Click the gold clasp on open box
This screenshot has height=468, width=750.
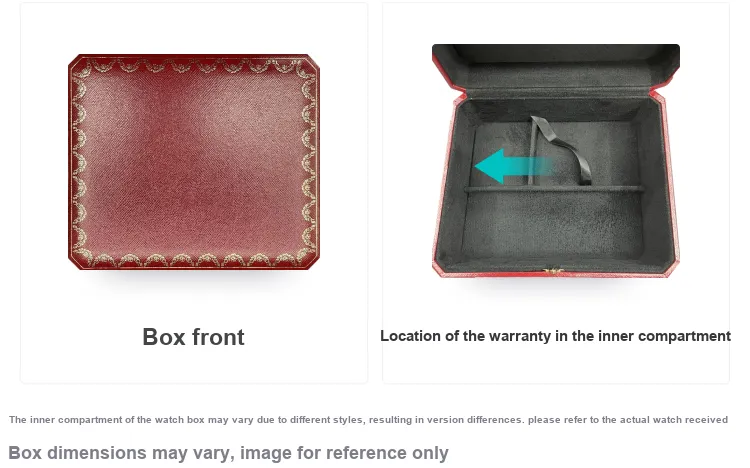[553, 272]
